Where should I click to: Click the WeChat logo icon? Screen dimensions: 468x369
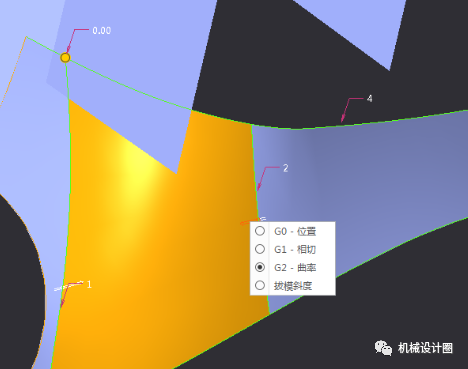pyautogui.click(x=383, y=348)
